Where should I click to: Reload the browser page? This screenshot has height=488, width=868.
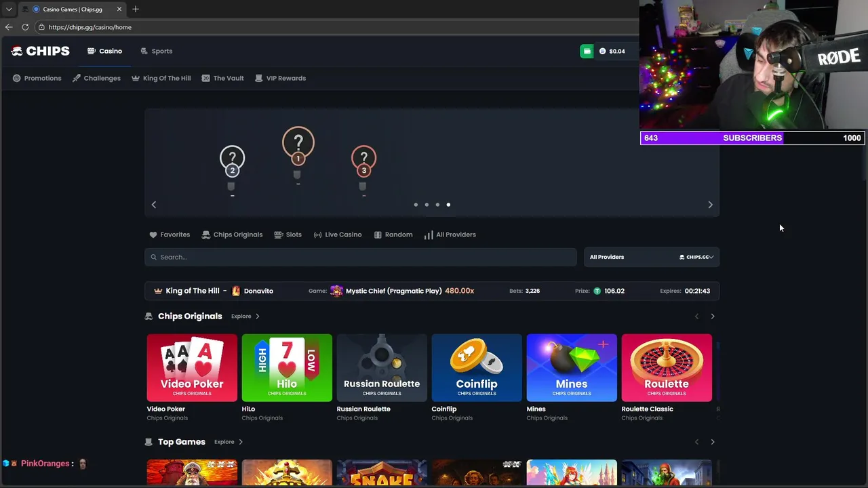25,27
